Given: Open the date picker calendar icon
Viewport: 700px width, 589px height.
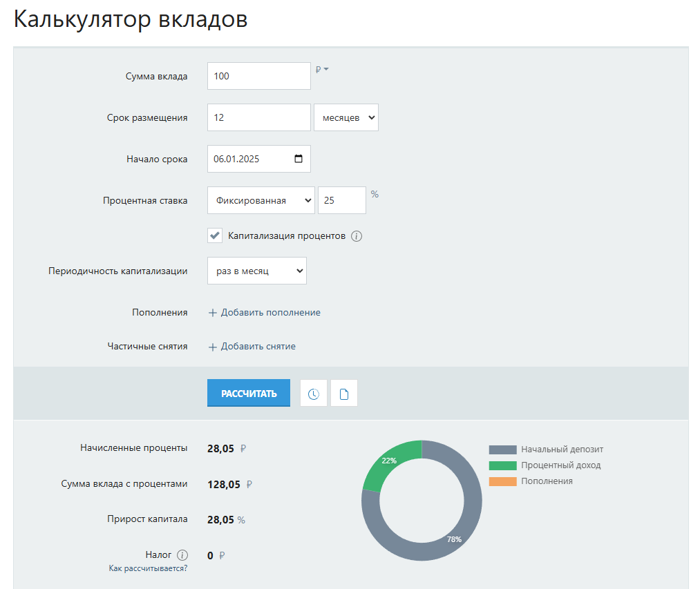Looking at the screenshot, I should pos(299,158).
